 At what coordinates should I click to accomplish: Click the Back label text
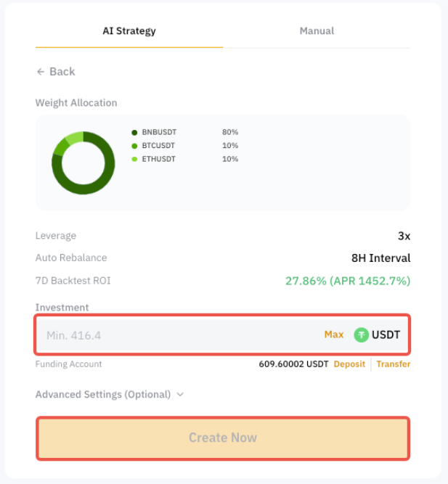(x=62, y=72)
